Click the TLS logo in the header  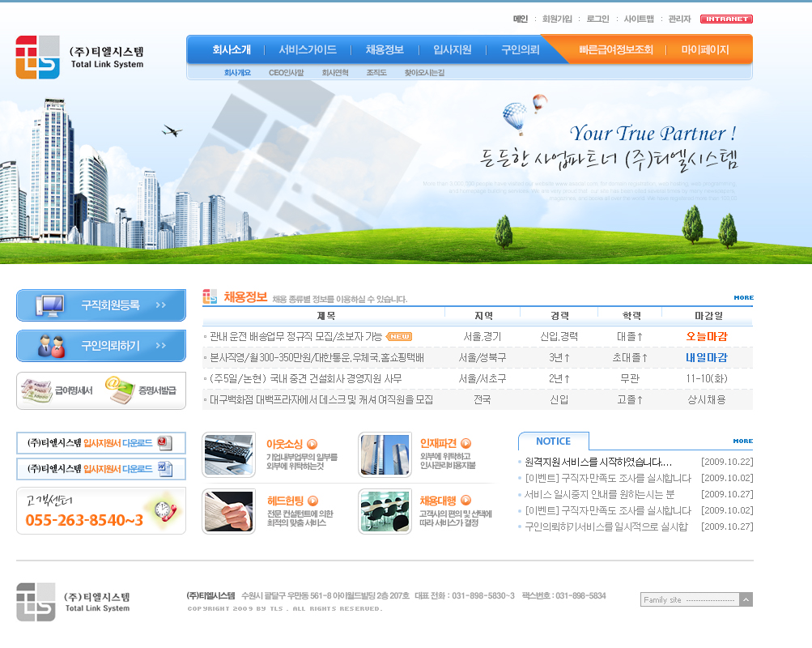pos(38,57)
